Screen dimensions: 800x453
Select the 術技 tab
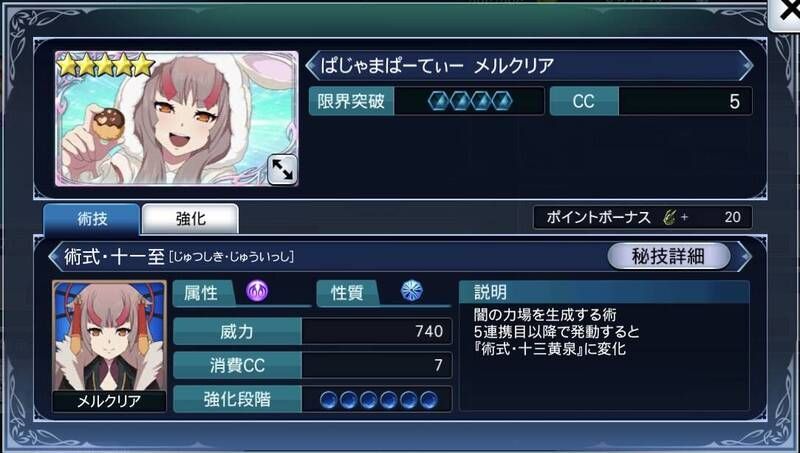pyautogui.click(x=92, y=219)
